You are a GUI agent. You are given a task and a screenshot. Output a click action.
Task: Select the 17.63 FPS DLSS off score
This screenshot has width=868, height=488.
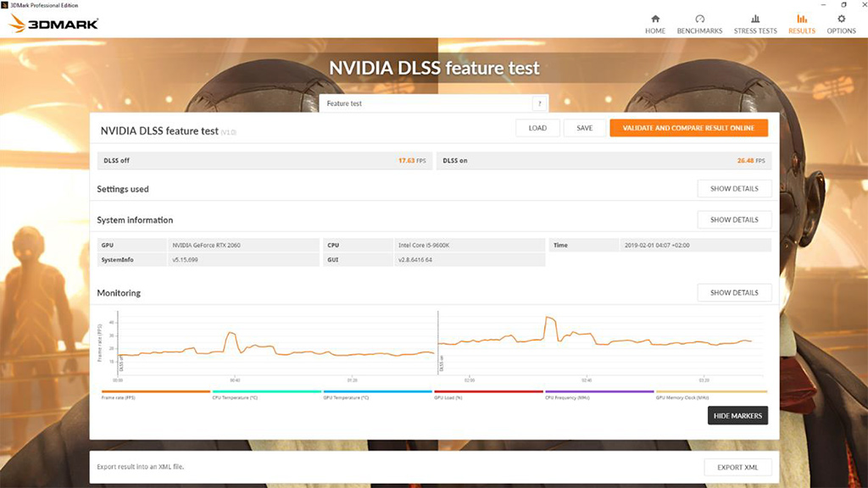(412, 160)
